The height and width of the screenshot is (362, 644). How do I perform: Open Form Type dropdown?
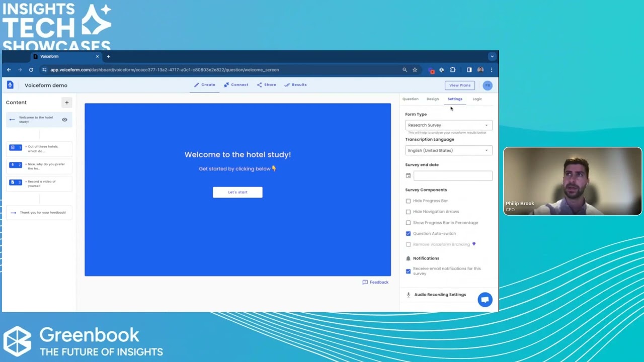click(448, 125)
